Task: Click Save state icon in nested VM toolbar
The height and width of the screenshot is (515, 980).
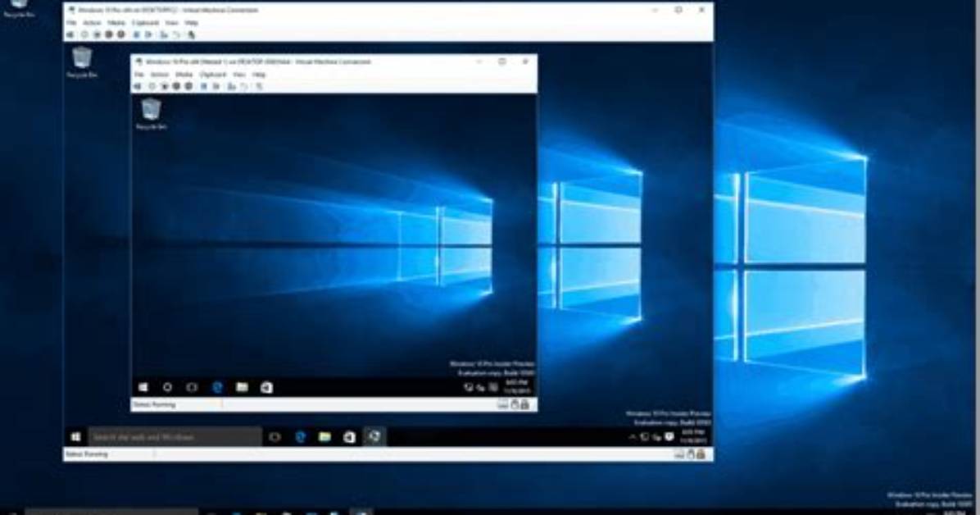Action: click(188, 86)
